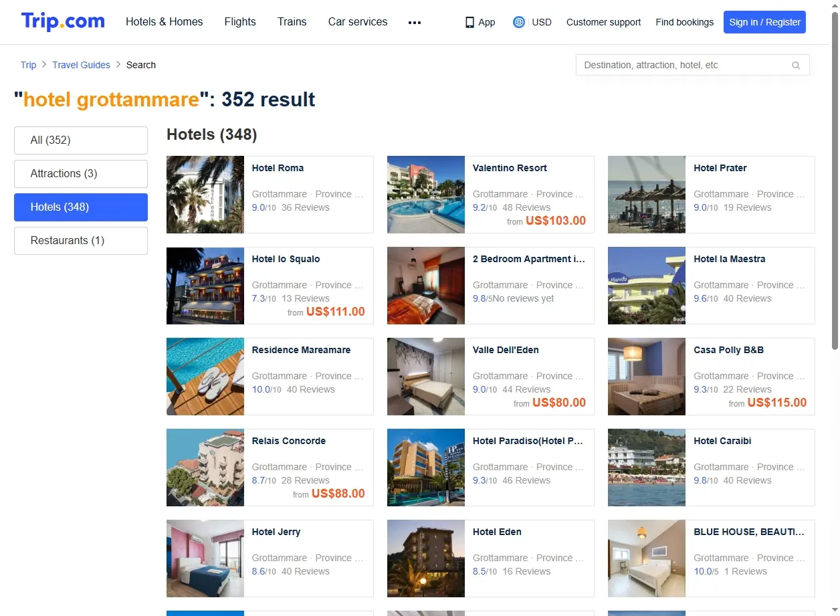Open the three-dots more menu

pos(415,22)
